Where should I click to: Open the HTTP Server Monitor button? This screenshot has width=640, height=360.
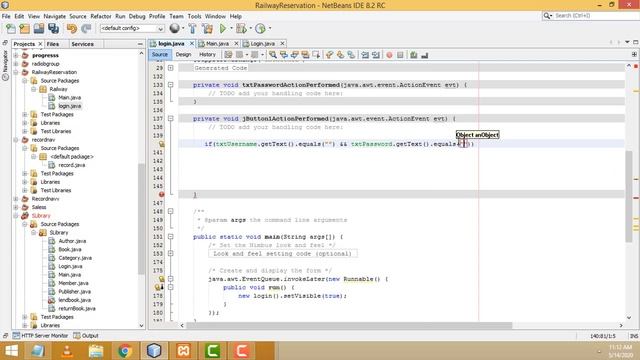pyautogui.click(x=40, y=336)
